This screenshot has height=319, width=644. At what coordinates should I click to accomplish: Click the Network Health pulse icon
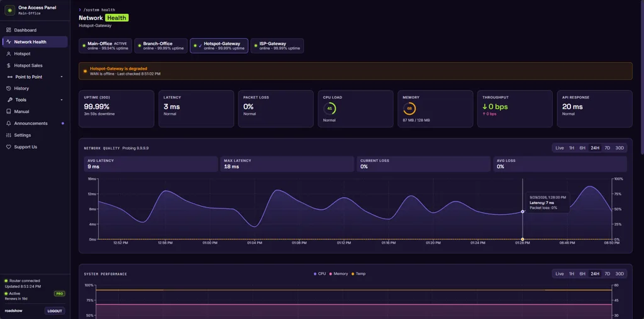point(9,42)
